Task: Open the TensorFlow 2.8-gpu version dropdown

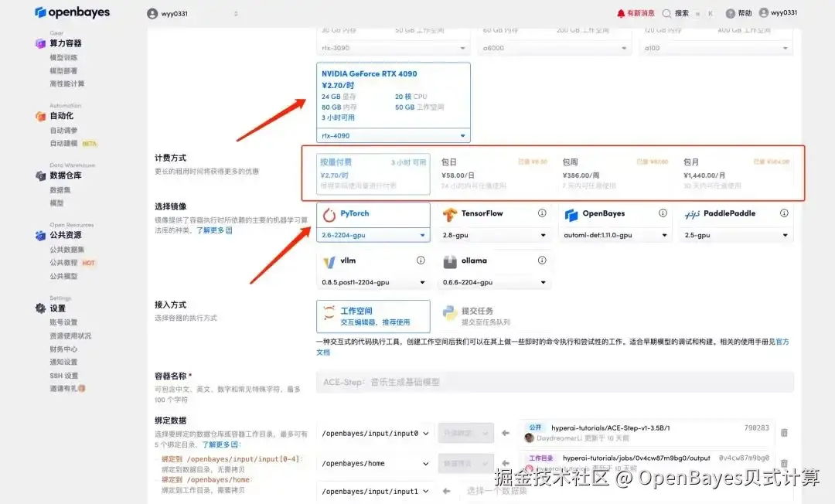Action: [493, 235]
